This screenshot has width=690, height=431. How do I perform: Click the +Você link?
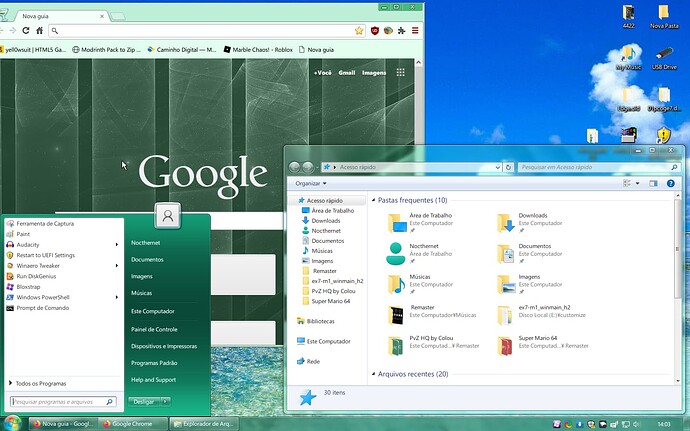tap(323, 73)
